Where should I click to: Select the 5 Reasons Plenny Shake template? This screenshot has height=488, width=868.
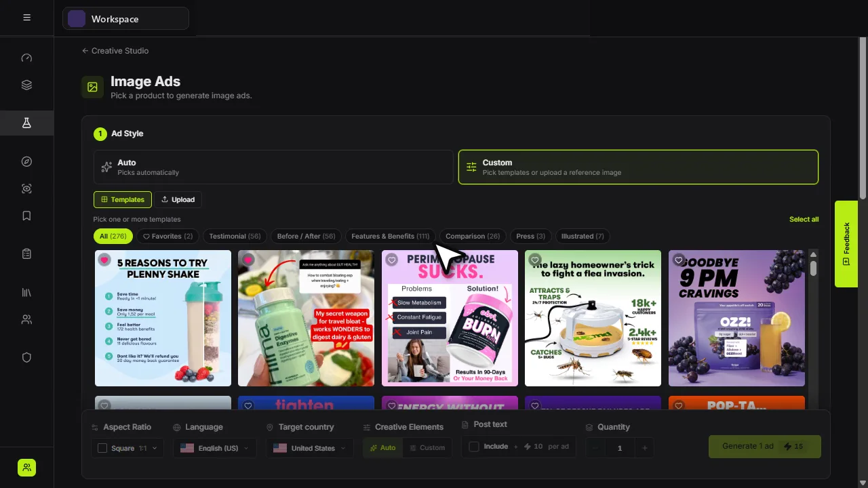[x=163, y=319]
